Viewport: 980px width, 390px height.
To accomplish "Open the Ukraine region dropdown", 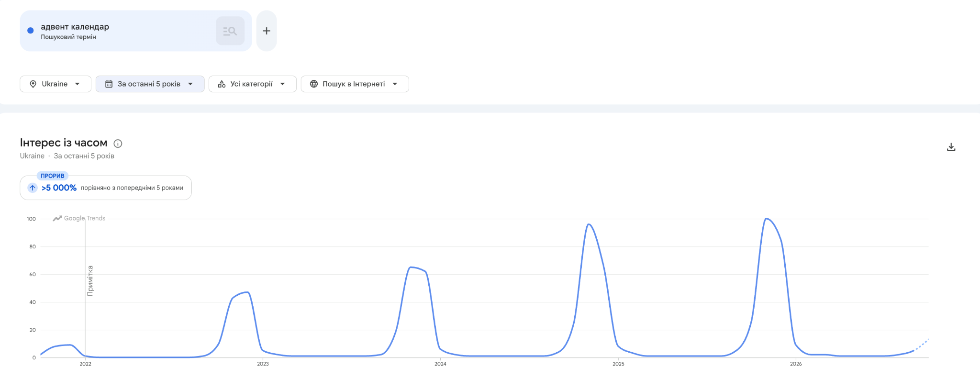I will click(x=56, y=84).
